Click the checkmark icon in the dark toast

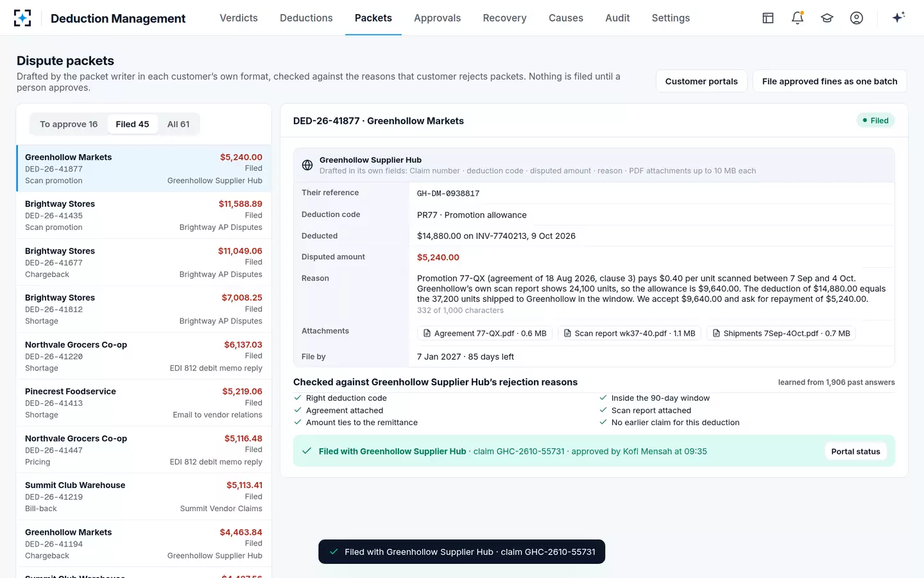tap(334, 552)
